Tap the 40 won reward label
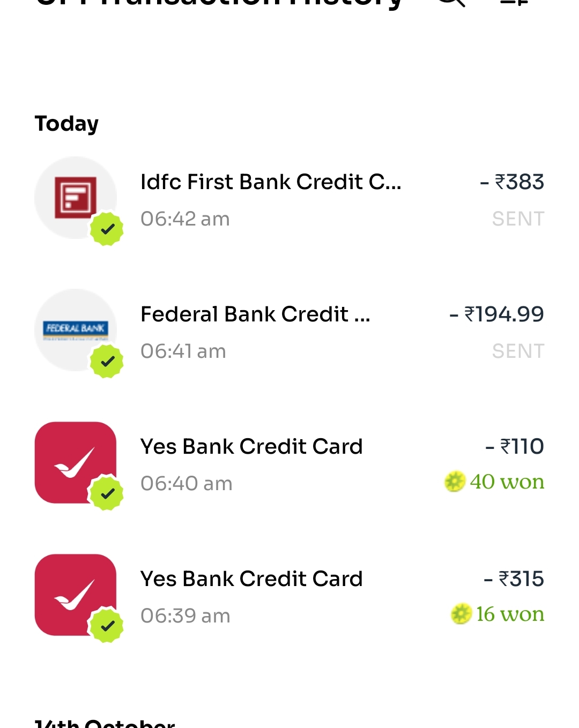The height and width of the screenshot is (728, 579). (x=507, y=482)
